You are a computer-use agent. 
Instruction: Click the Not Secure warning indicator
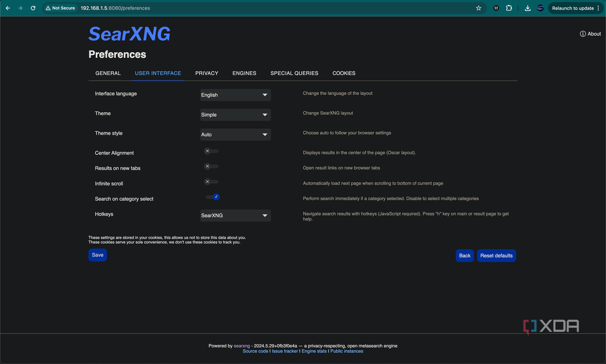(x=60, y=8)
